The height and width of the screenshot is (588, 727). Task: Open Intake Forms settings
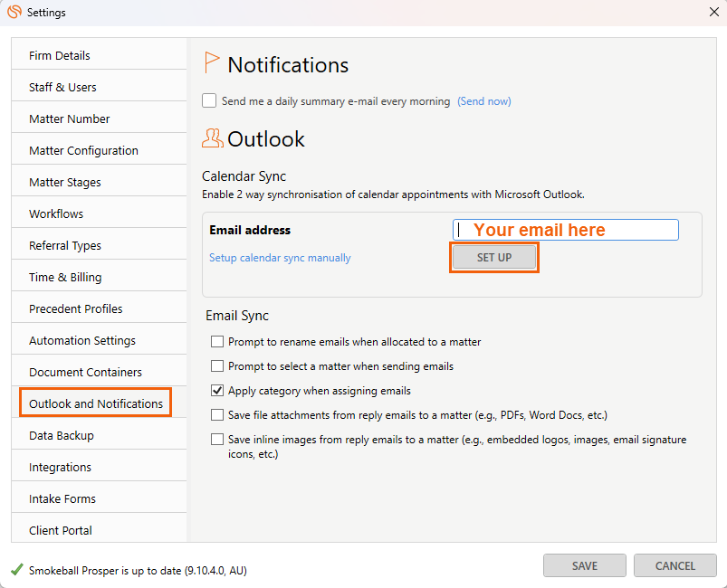pyautogui.click(x=100, y=498)
